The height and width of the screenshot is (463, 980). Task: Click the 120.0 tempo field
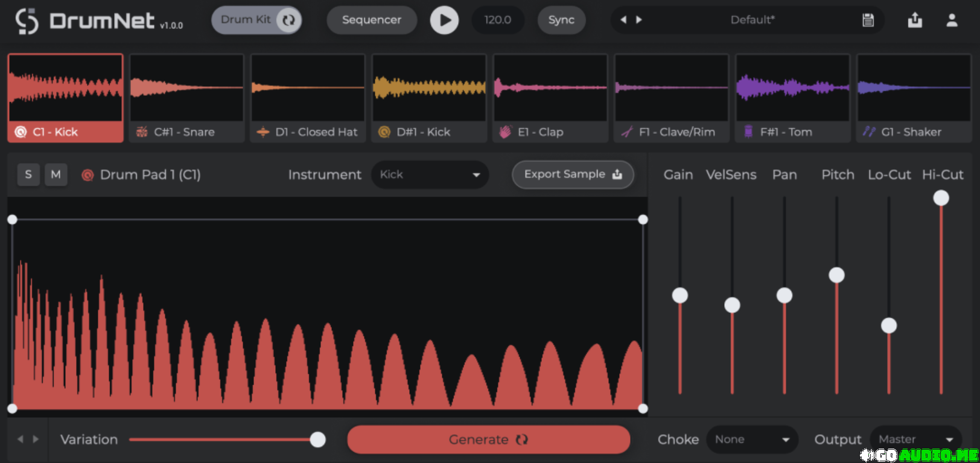click(x=498, y=20)
